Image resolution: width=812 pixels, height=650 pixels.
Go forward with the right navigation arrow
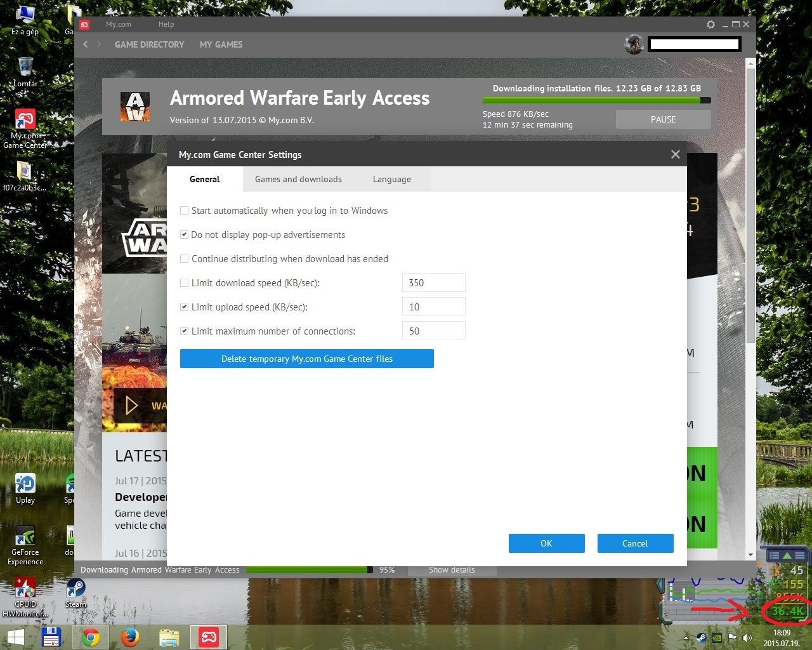[x=100, y=44]
